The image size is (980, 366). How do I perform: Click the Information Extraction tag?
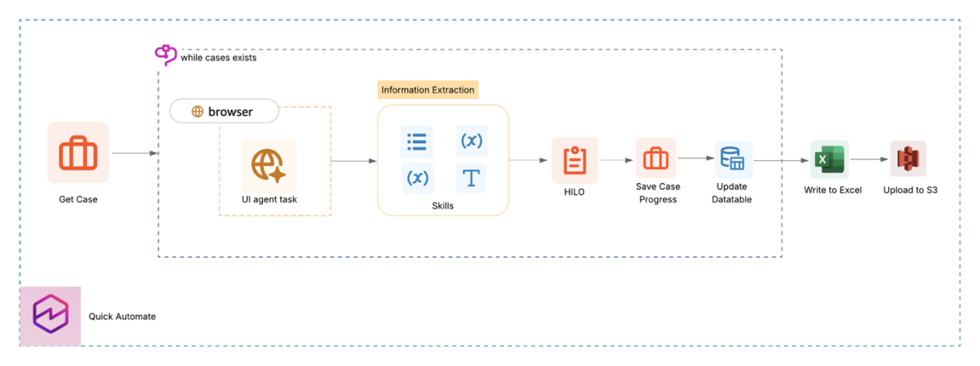(427, 90)
